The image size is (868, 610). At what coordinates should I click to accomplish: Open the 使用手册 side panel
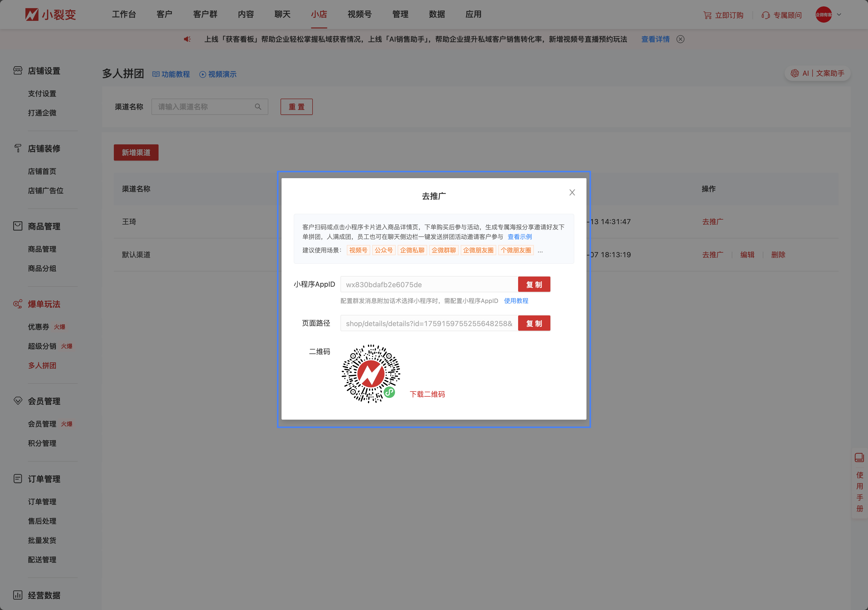click(859, 483)
